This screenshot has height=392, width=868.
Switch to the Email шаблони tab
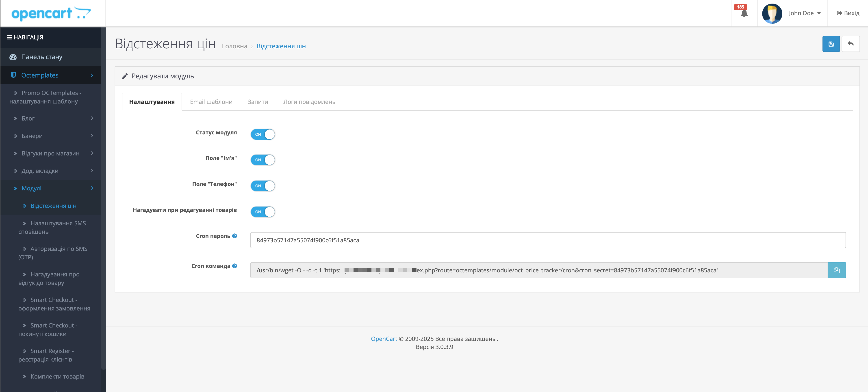tap(211, 102)
